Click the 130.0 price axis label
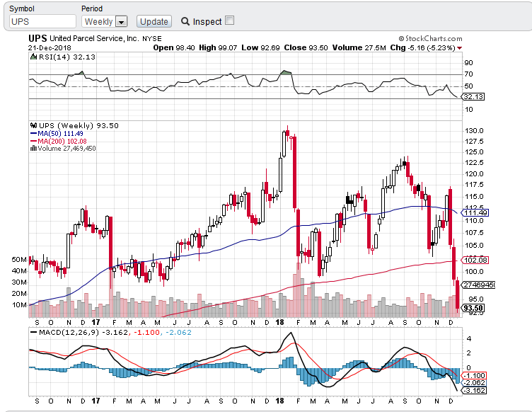This screenshot has width=532, height=412. pyautogui.click(x=474, y=131)
